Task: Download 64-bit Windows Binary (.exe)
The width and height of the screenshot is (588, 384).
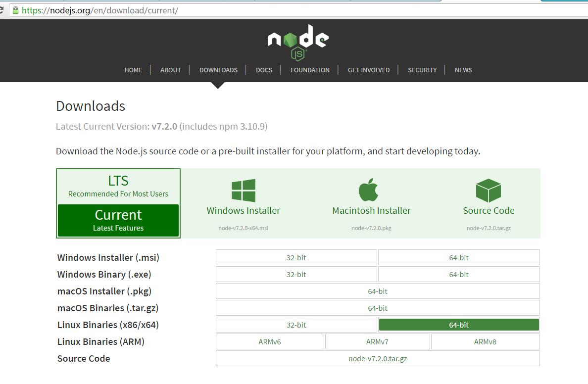Action: (x=459, y=275)
